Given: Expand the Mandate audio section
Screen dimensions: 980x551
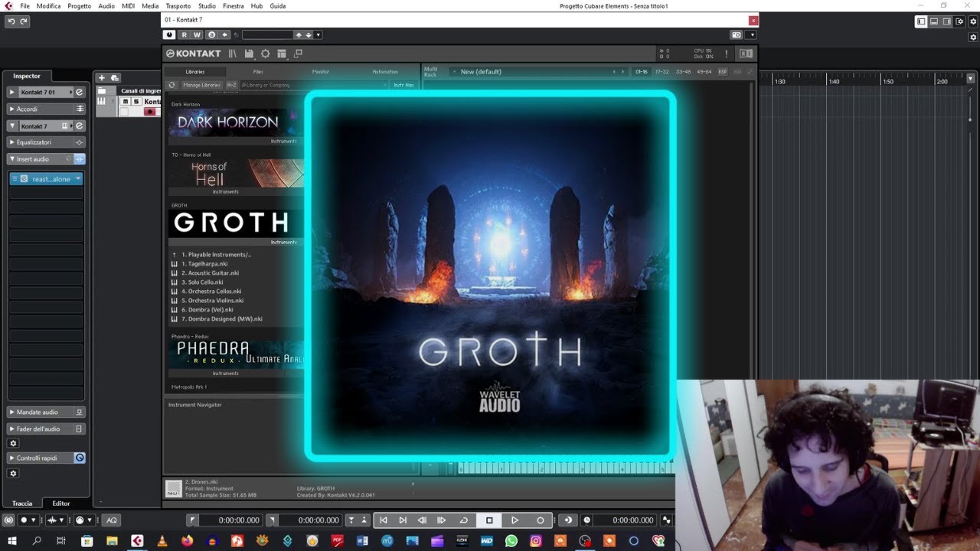Looking at the screenshot, I should 12,412.
